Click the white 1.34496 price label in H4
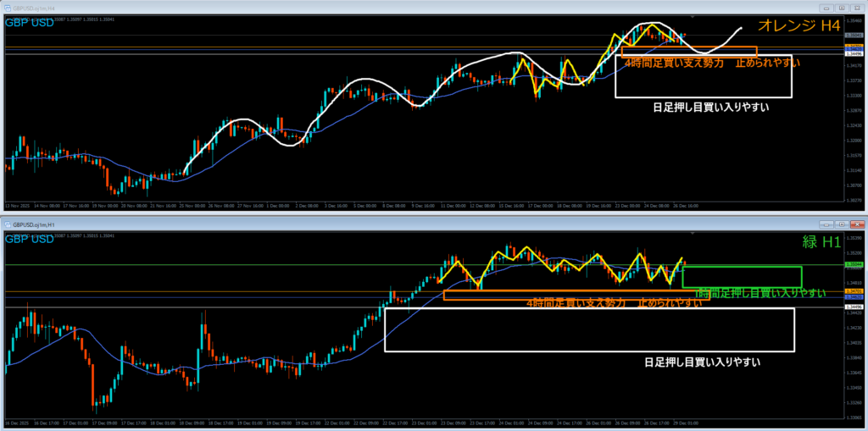 pyautogui.click(x=853, y=54)
